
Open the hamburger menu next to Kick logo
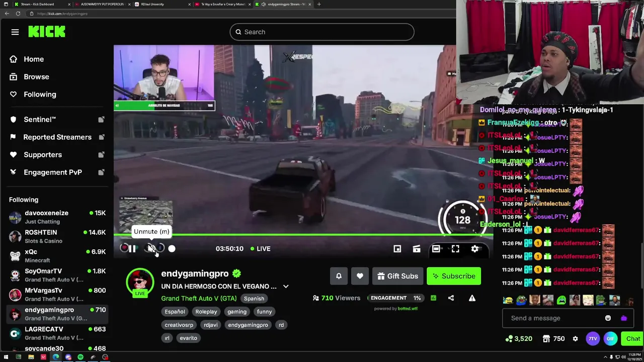pyautogui.click(x=15, y=32)
